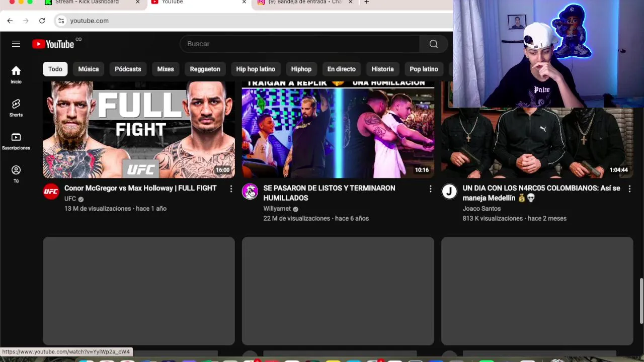644x362 pixels.
Task: Open more options for the Willyamet video
Action: click(x=430, y=189)
